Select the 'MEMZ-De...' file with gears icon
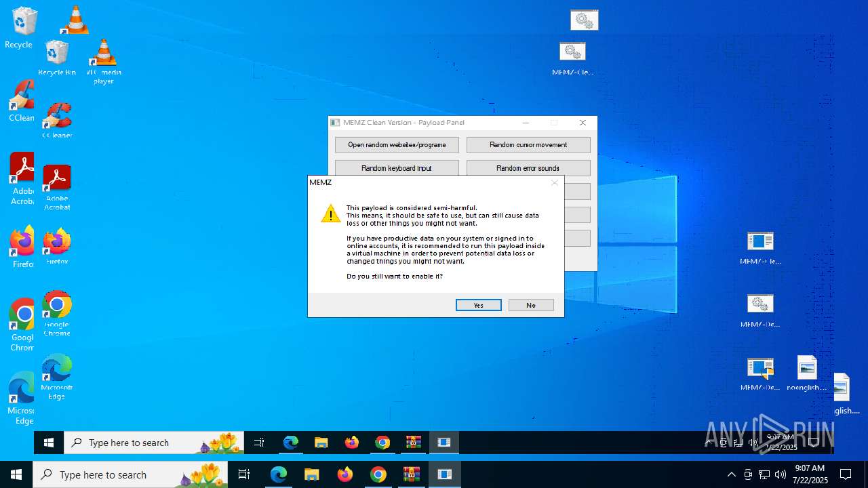 [x=760, y=311]
